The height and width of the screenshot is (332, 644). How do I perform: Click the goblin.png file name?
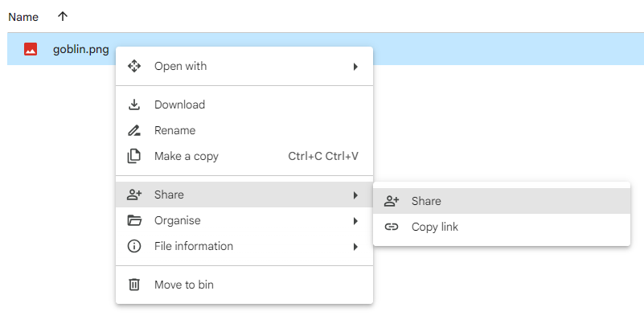click(x=80, y=49)
